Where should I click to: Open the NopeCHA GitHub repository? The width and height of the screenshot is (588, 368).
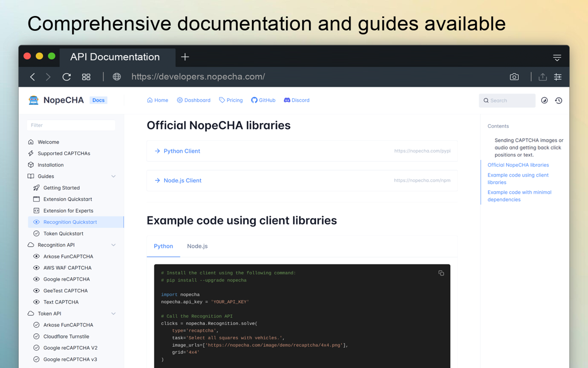(263, 100)
